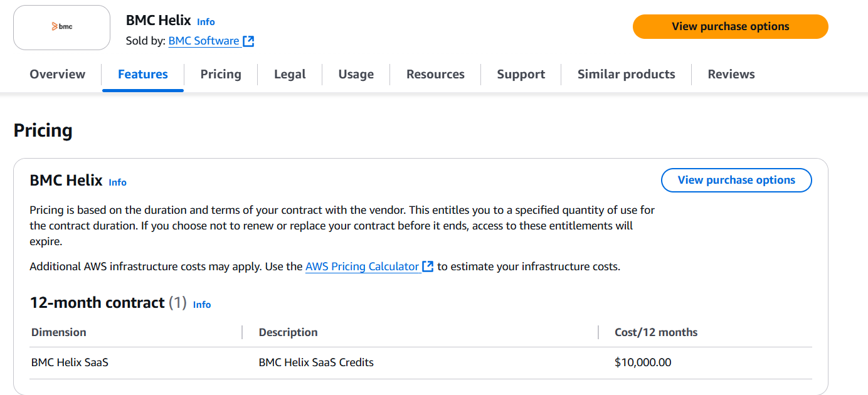868x395 pixels.
Task: Open the Reviews tab
Action: [x=731, y=74]
